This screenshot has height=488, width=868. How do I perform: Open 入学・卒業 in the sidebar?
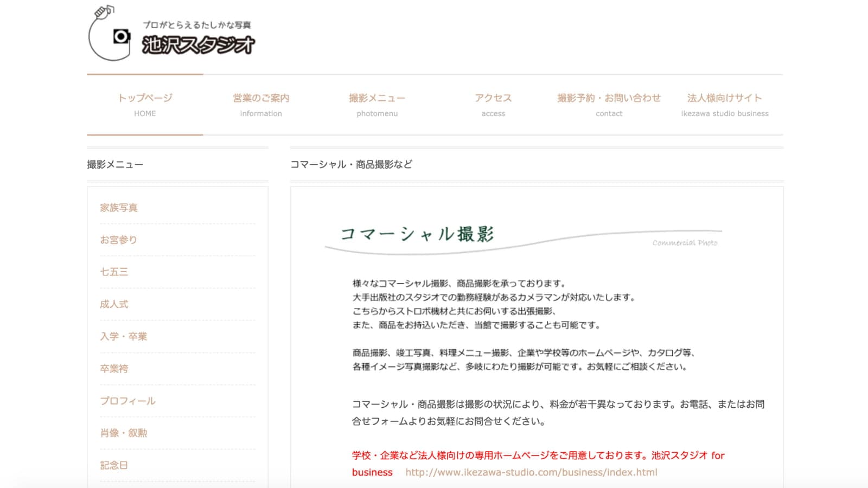(x=124, y=336)
